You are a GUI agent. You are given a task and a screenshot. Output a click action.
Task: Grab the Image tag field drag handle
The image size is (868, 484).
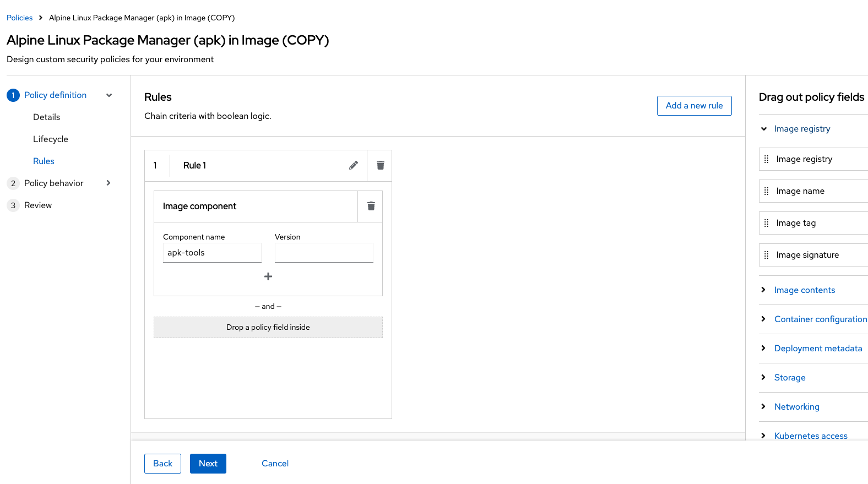click(x=766, y=223)
